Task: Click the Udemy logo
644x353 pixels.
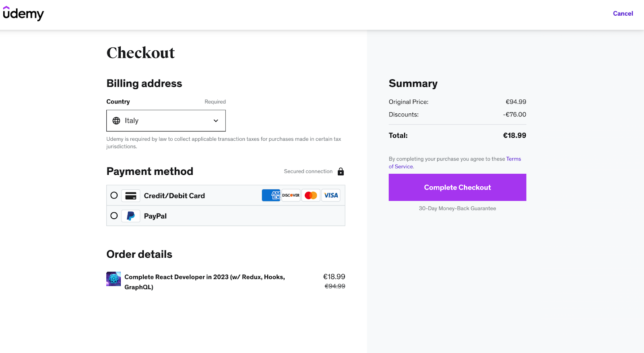Action: point(23,14)
